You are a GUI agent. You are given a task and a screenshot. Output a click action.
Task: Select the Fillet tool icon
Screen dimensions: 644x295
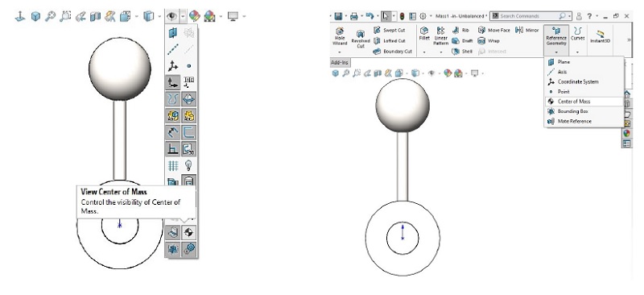click(x=424, y=34)
